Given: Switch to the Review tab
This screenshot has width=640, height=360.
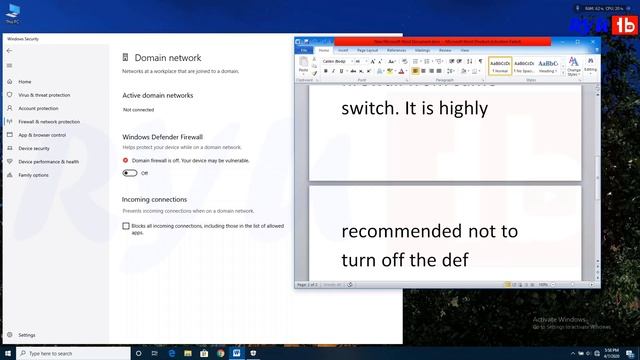Looking at the screenshot, I should tap(445, 50).
